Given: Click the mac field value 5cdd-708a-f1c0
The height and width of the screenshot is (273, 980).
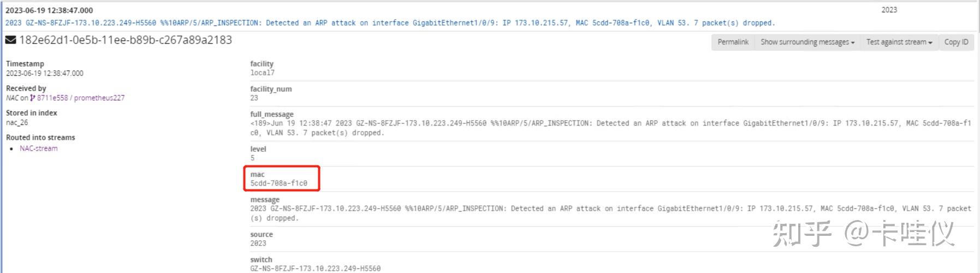Looking at the screenshot, I should coord(279,183).
